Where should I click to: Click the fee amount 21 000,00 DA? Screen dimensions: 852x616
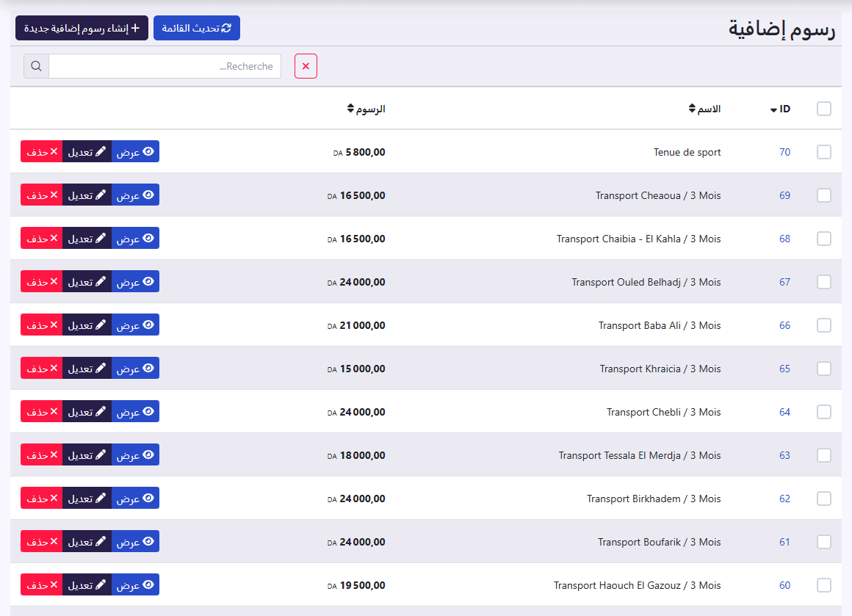click(356, 326)
